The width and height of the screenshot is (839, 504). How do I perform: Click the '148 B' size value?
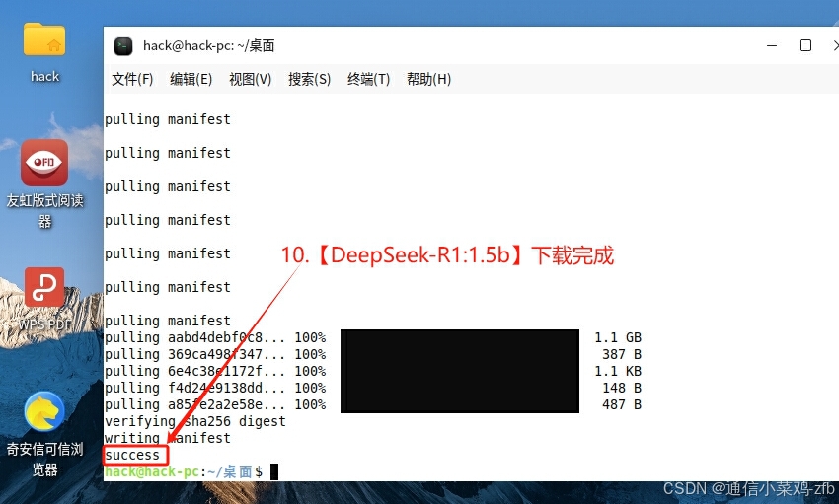click(622, 388)
